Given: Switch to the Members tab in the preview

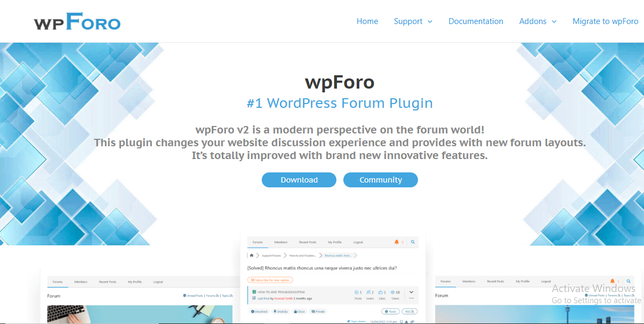Looking at the screenshot, I should tap(280, 242).
